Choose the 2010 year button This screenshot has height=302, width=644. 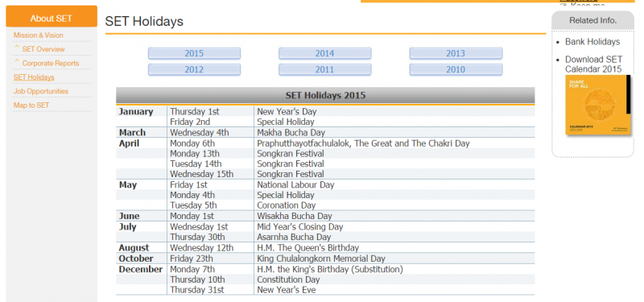click(456, 69)
